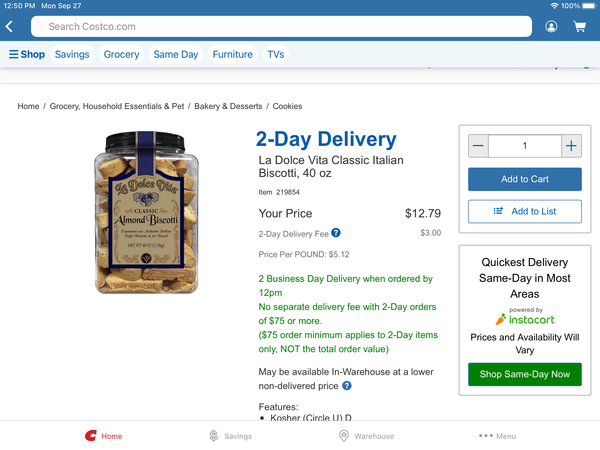Image resolution: width=600 pixels, height=450 pixels.
Task: Tap the quantity input field
Action: [x=524, y=146]
